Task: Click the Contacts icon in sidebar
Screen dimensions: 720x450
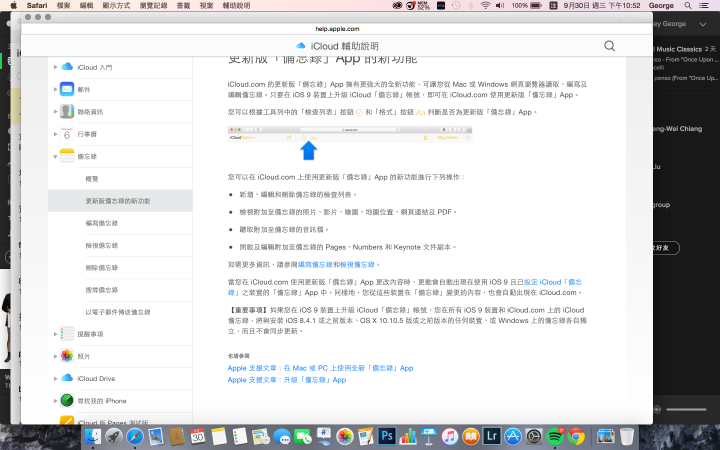Action: click(67, 111)
